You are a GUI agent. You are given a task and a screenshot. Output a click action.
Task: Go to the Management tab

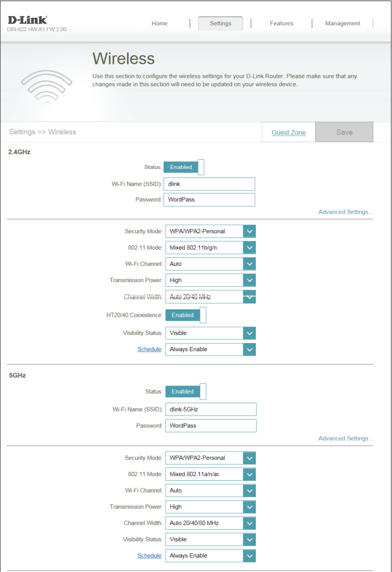343,24
